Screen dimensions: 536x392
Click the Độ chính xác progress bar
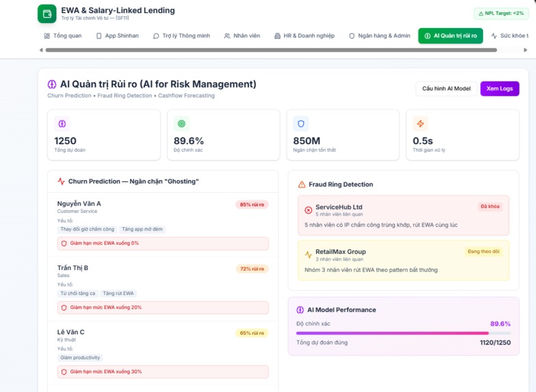coord(403,333)
